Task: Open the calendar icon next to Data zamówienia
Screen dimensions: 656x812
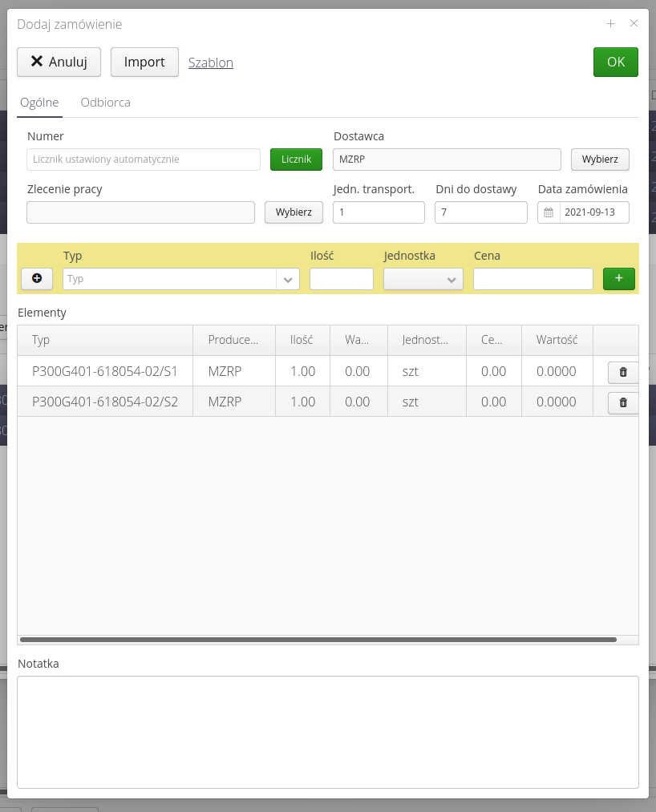Action: [550, 212]
